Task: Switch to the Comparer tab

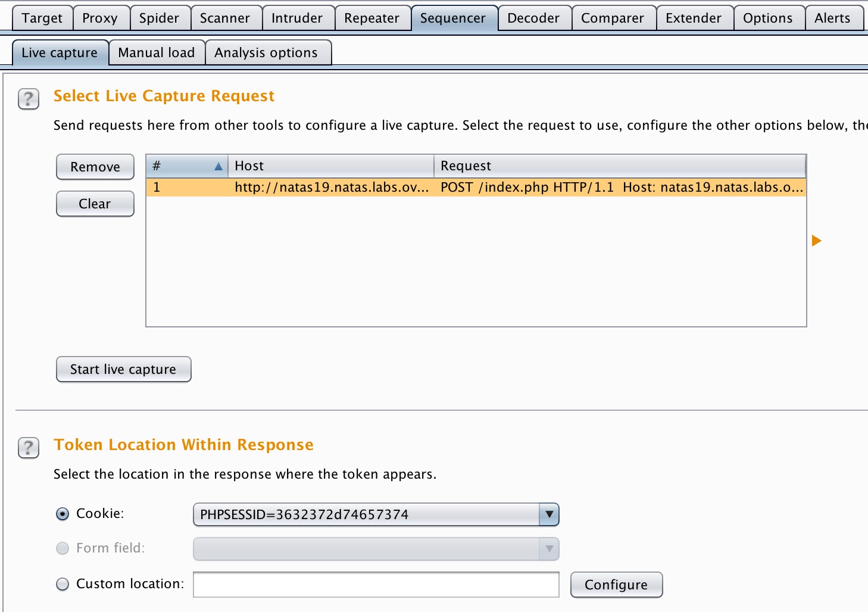Action: [x=614, y=18]
